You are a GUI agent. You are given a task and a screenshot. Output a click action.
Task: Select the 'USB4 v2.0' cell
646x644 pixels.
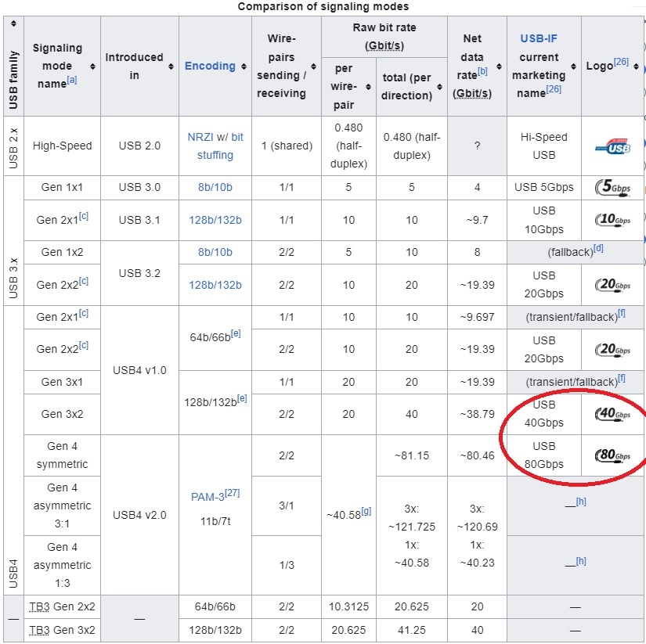click(139, 515)
